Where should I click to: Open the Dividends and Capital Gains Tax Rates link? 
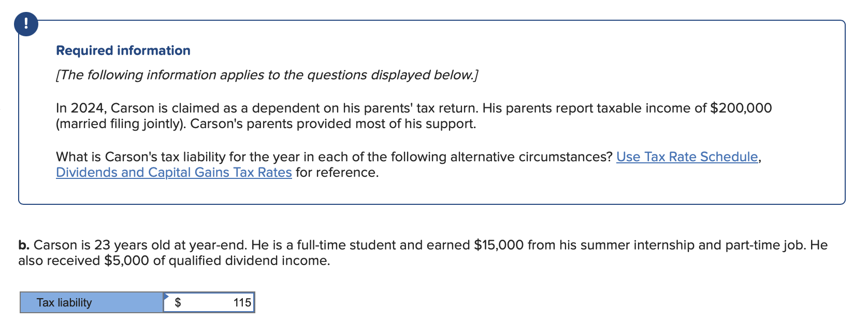click(173, 172)
